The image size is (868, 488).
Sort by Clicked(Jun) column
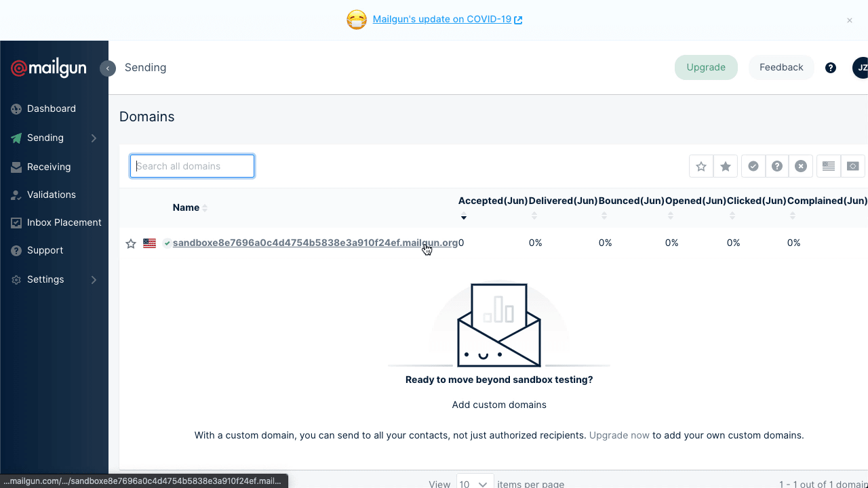point(757,207)
